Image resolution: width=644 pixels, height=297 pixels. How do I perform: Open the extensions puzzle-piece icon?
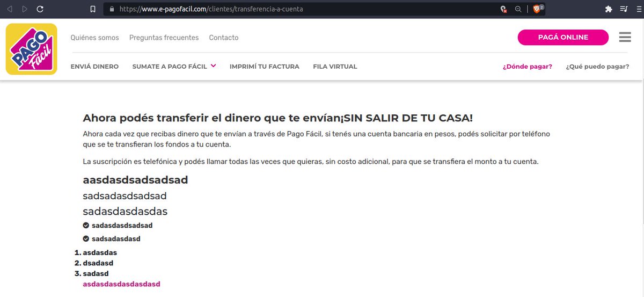tap(608, 9)
